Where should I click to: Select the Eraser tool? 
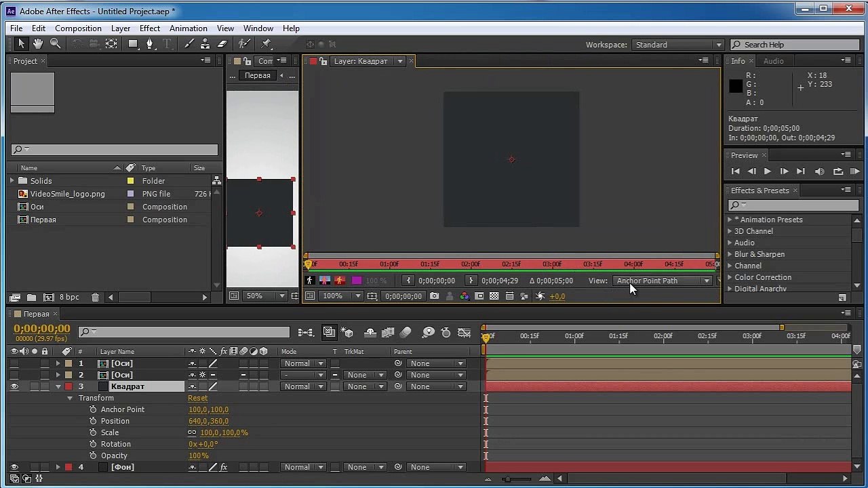tap(222, 44)
